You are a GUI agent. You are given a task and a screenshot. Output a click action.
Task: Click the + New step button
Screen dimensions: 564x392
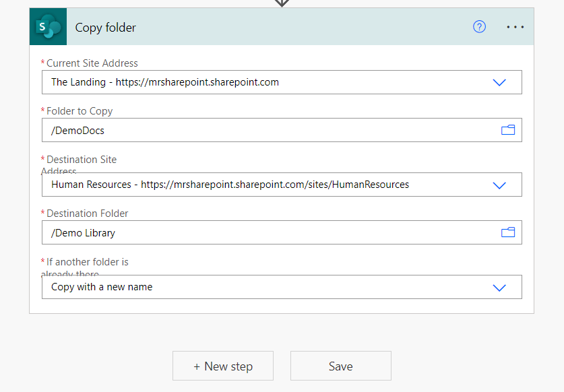click(223, 366)
